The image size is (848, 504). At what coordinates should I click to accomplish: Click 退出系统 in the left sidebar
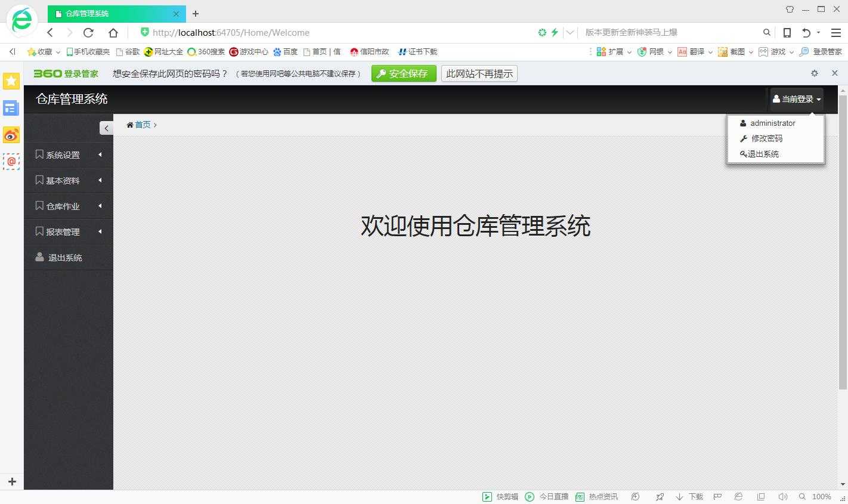coord(69,258)
